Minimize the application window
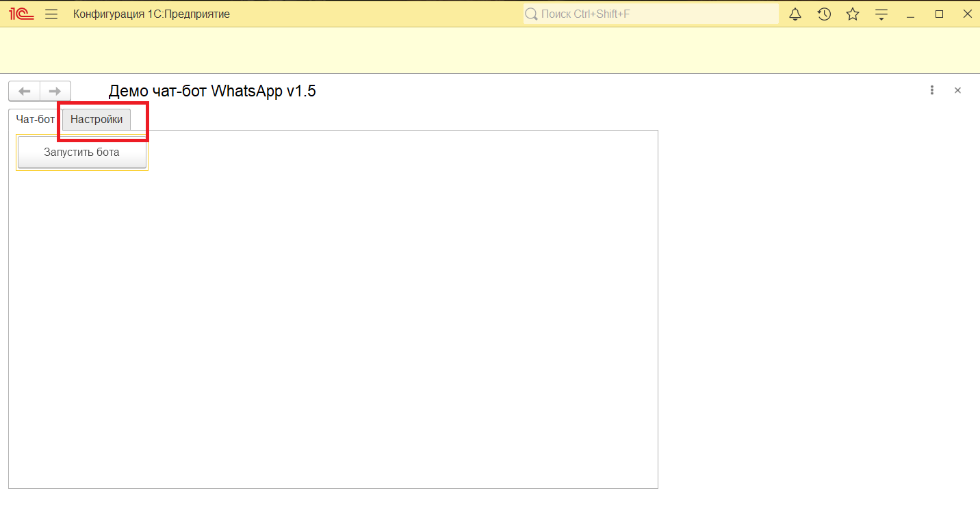Image resolution: width=980 pixels, height=508 pixels. (910, 14)
